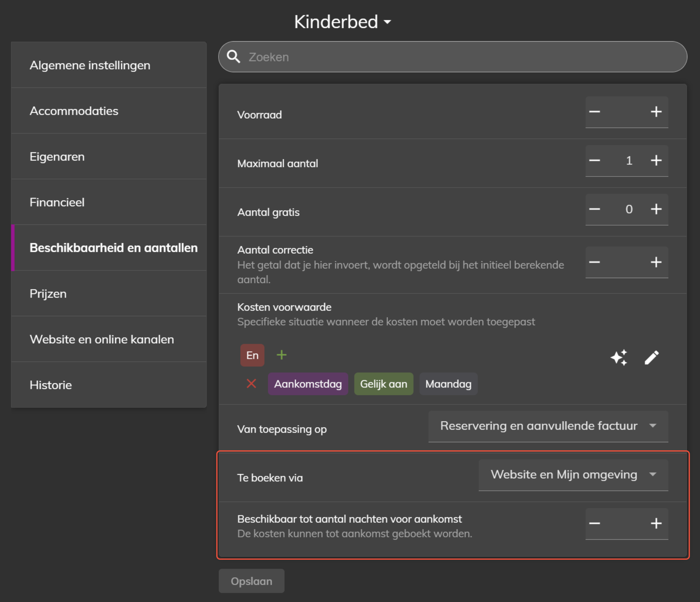Decrease Maximaal aantal with minus icon
Image resolution: width=700 pixels, height=602 pixels.
tap(594, 160)
